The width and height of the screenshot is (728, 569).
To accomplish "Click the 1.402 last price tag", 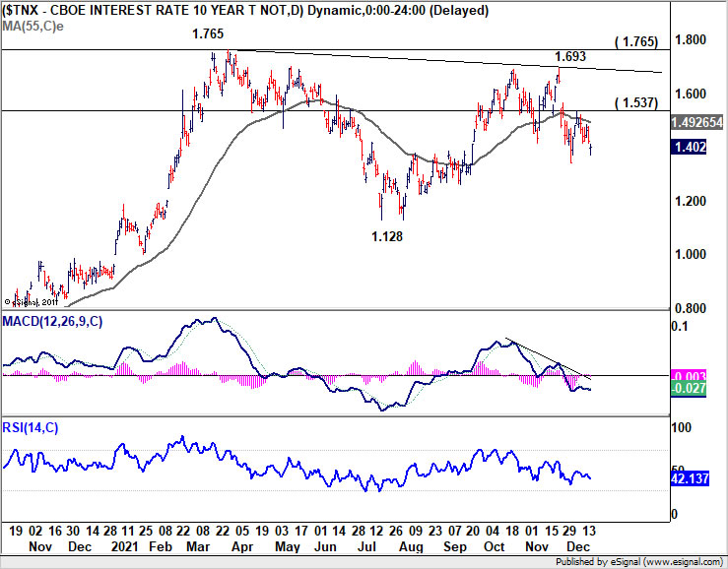I will [x=689, y=147].
